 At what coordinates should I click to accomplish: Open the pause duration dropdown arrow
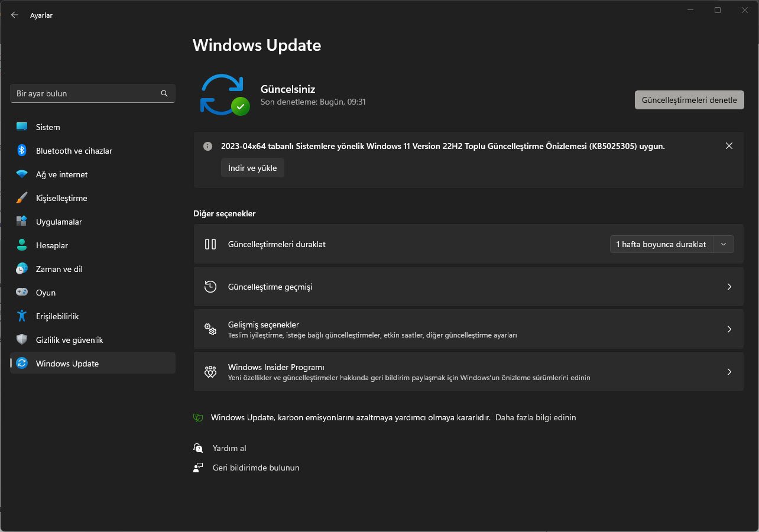tap(724, 244)
